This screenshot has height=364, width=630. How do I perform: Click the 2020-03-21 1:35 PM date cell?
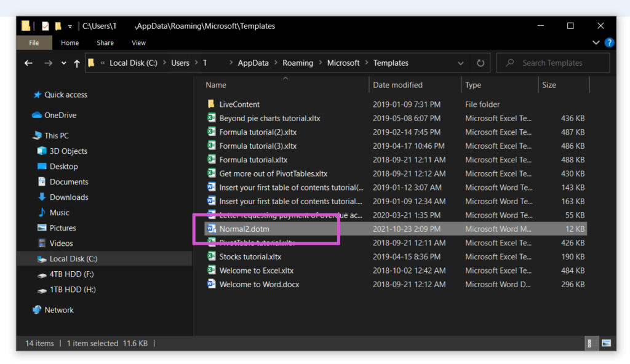[407, 215]
